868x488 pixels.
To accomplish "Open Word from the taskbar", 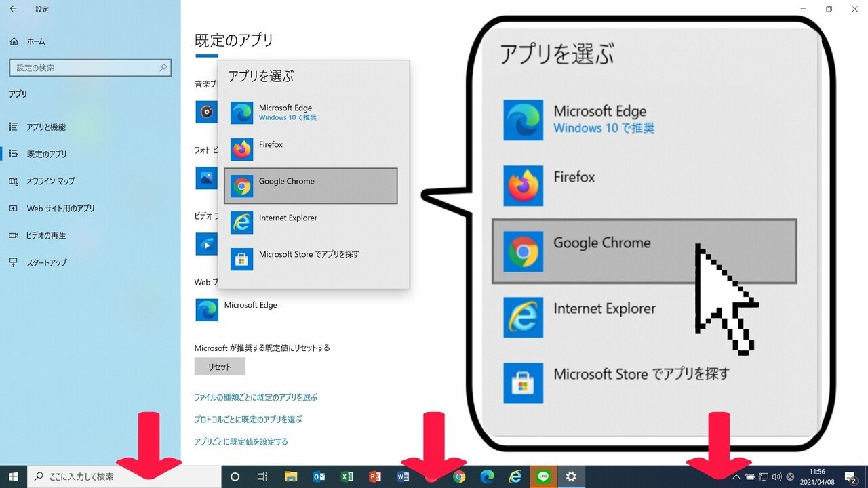I will click(403, 476).
